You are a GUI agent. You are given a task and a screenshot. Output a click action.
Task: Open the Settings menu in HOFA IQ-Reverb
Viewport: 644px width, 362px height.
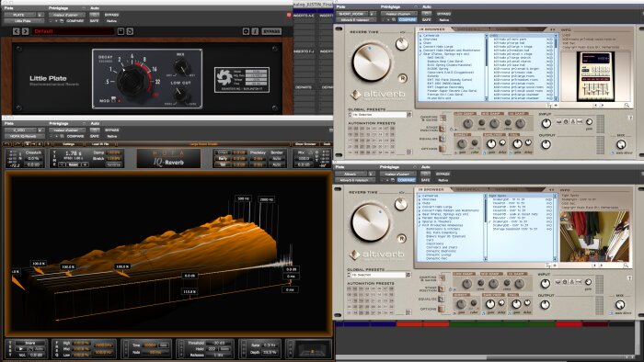(x=68, y=144)
